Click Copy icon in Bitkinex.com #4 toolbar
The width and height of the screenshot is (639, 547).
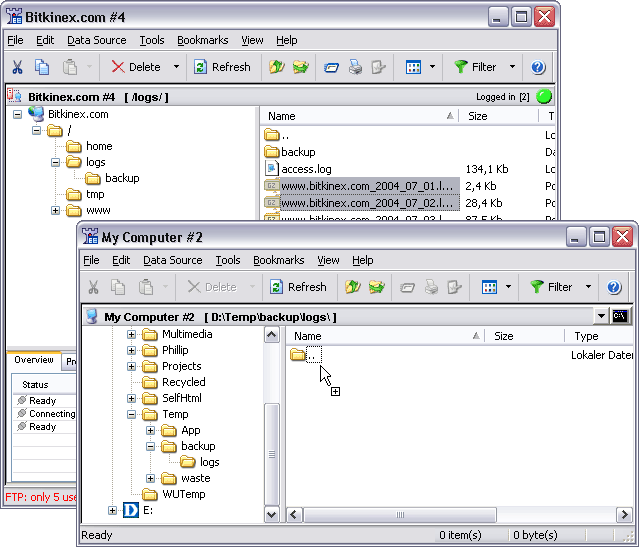tap(42, 67)
